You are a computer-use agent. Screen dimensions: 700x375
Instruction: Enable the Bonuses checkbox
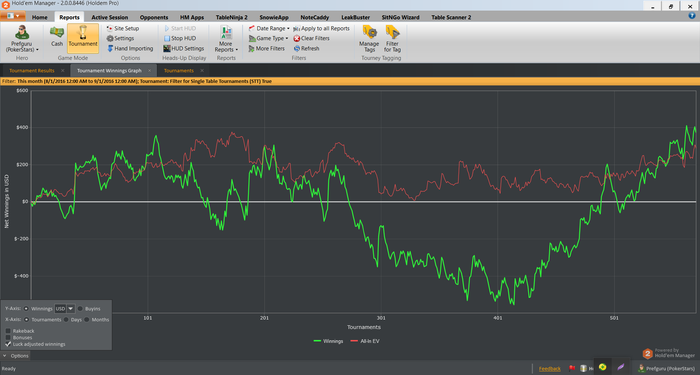[x=8, y=338]
